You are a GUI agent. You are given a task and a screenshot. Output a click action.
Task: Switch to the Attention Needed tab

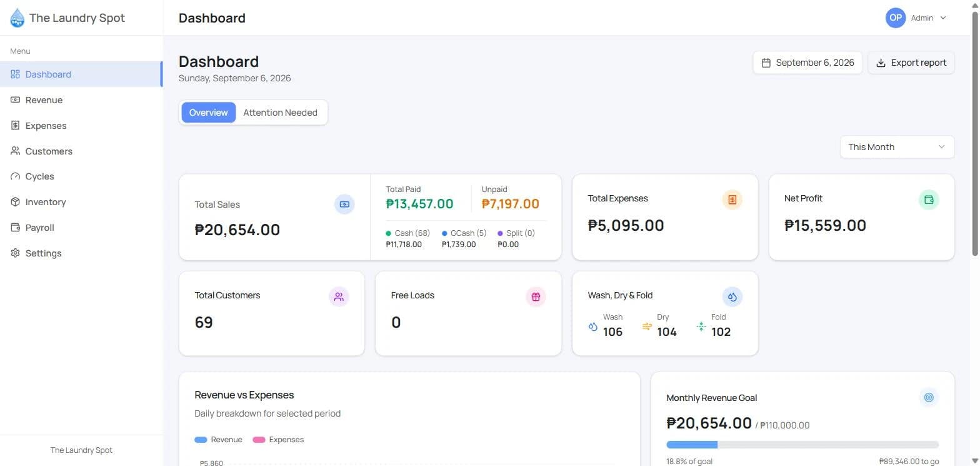click(x=280, y=113)
